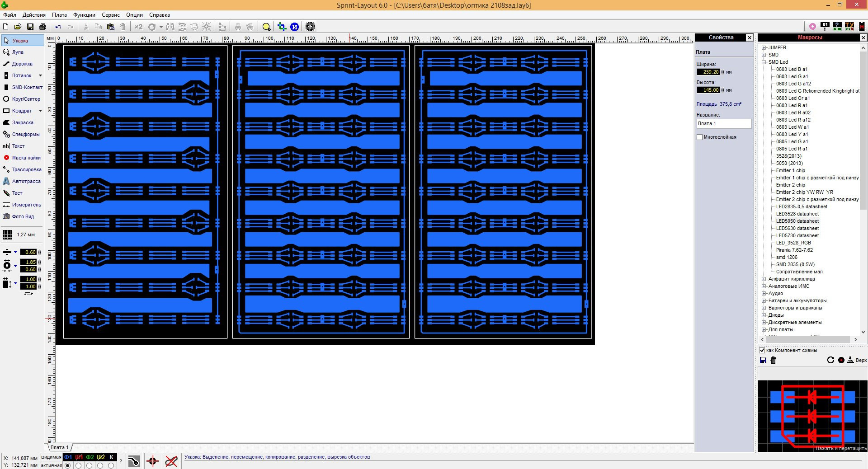
Task: Expand the Аналоговые ИМС folder
Action: pyautogui.click(x=764, y=286)
